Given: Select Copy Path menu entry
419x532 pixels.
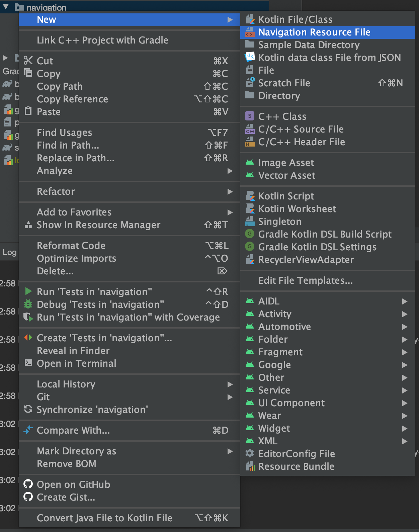Looking at the screenshot, I should [x=130, y=86].
